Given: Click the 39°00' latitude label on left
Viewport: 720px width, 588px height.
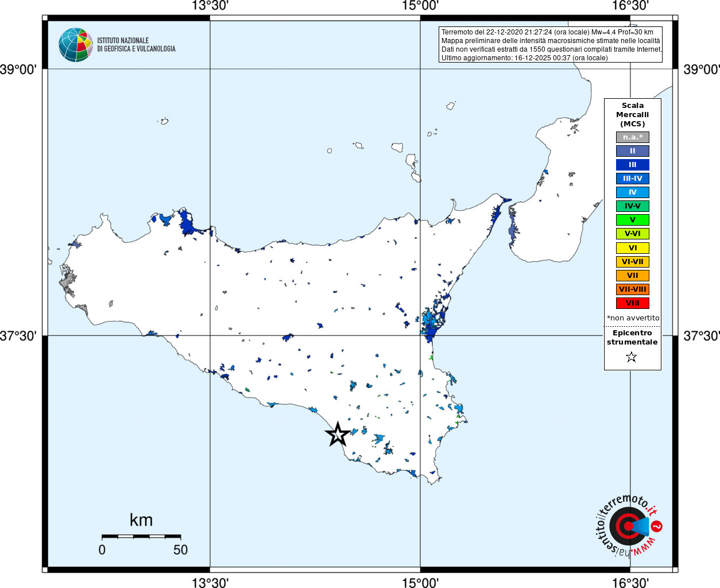Looking at the screenshot, I should coord(18,69).
